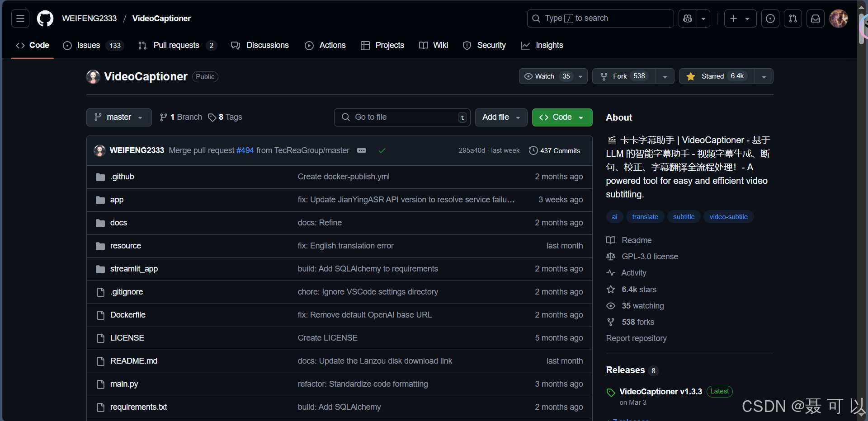Image resolution: width=868 pixels, height=421 pixels.
Task: Expand commit message ellipsis button
Action: pyautogui.click(x=362, y=150)
